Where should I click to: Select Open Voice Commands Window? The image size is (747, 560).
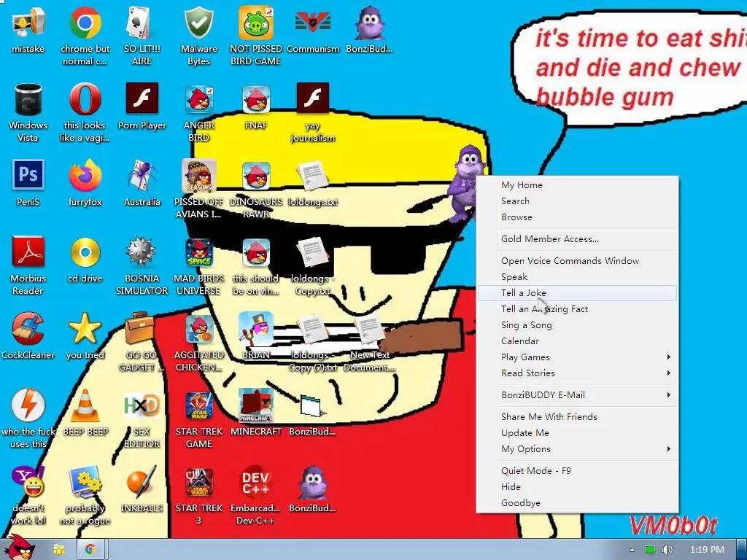tap(577, 262)
